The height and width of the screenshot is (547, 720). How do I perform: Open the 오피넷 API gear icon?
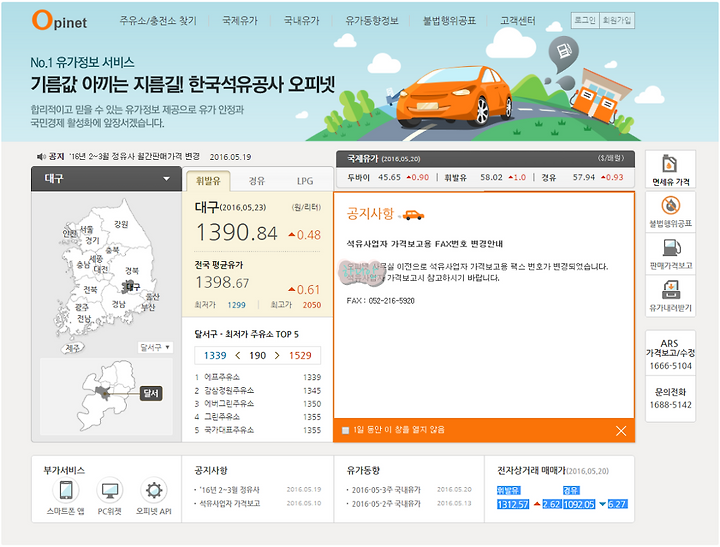tap(153, 490)
